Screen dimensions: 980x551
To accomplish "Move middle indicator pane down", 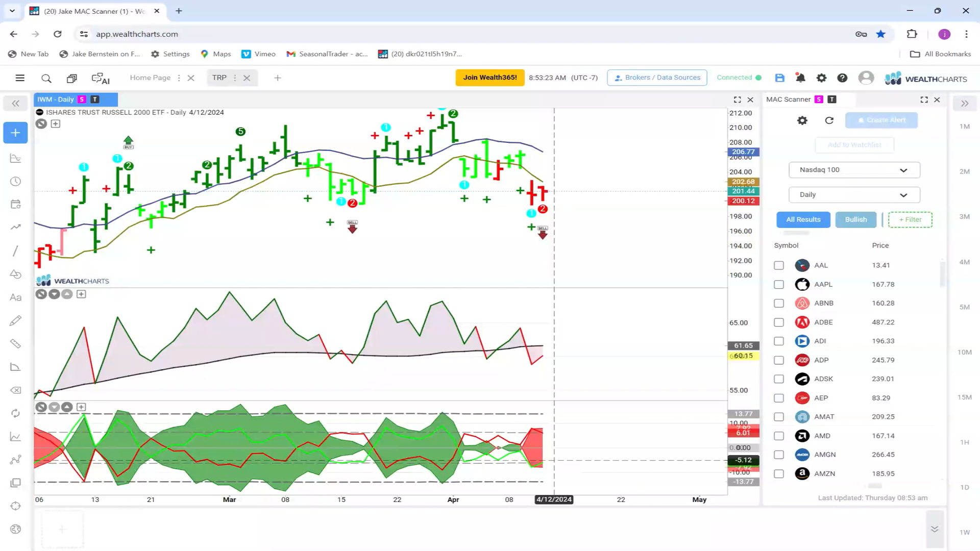I will pyautogui.click(x=54, y=294).
